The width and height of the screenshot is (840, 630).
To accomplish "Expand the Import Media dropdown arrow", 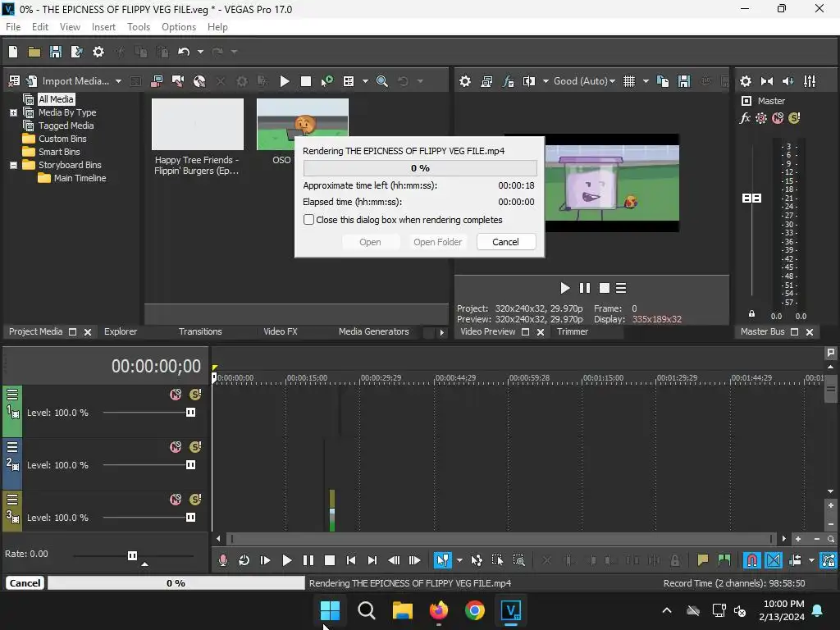I will pyautogui.click(x=118, y=81).
